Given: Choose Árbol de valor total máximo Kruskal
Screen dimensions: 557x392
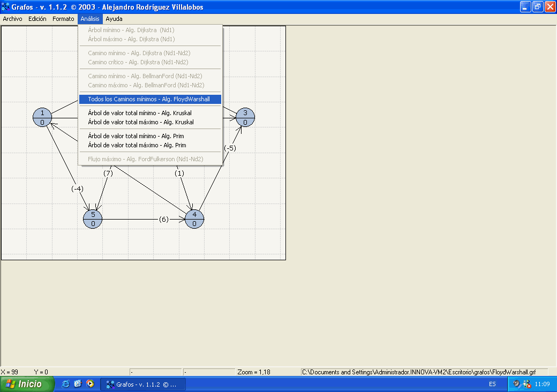Looking at the screenshot, I should point(140,122).
